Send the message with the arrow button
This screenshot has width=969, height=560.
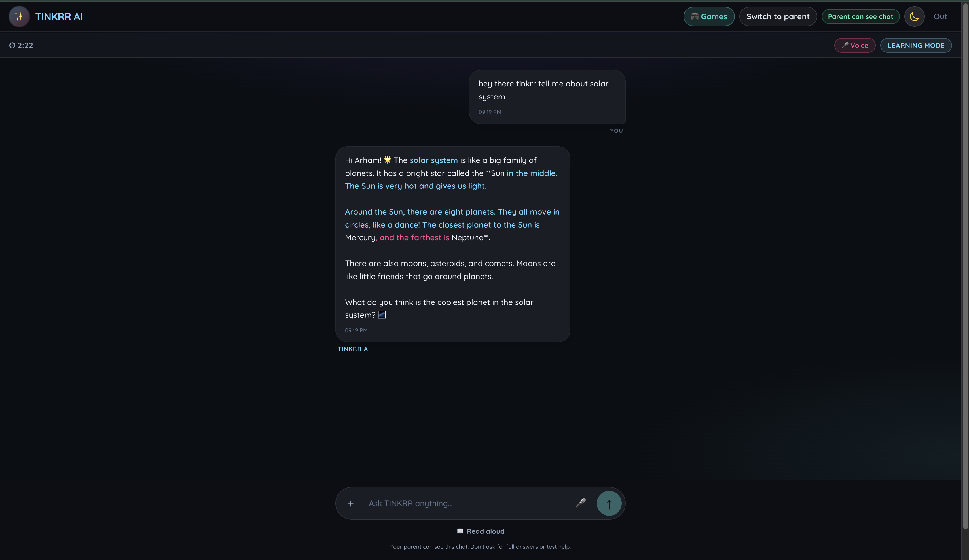coord(609,504)
